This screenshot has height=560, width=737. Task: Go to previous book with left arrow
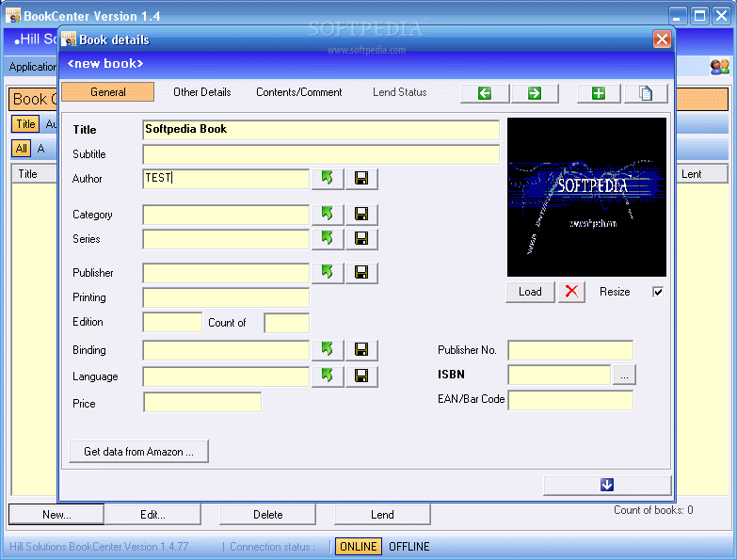click(485, 93)
